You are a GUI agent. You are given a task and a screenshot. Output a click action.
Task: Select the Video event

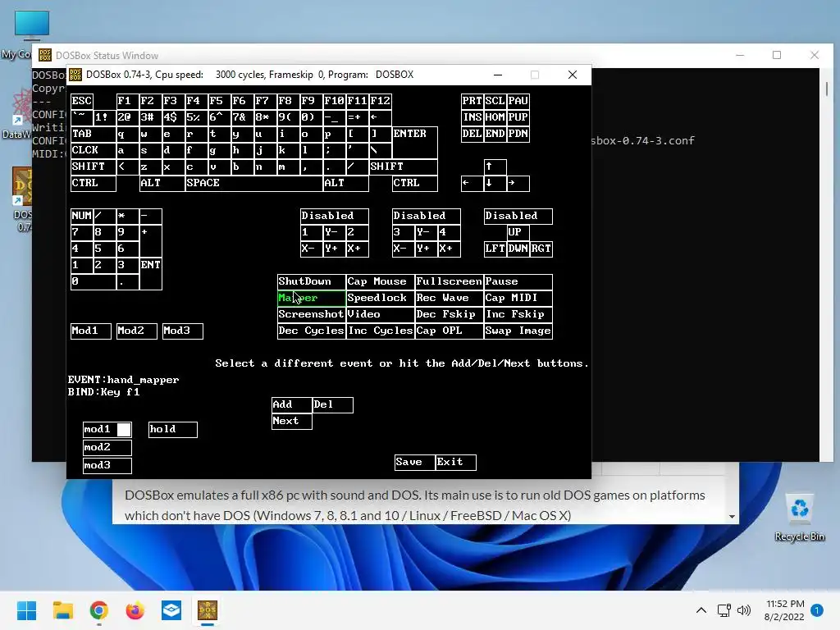point(381,314)
